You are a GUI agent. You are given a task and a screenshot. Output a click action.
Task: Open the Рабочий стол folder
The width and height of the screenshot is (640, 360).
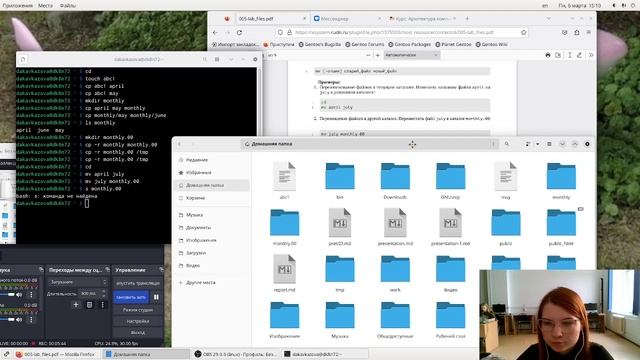click(451, 315)
